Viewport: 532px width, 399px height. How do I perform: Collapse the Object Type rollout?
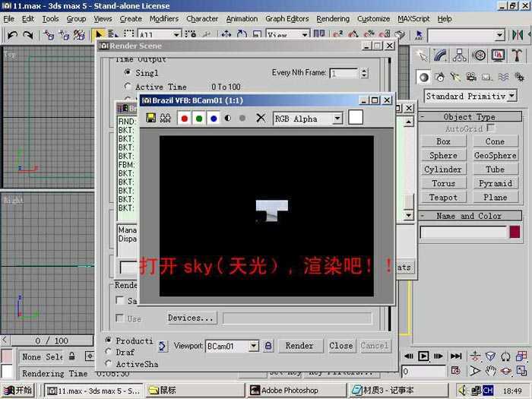471,117
